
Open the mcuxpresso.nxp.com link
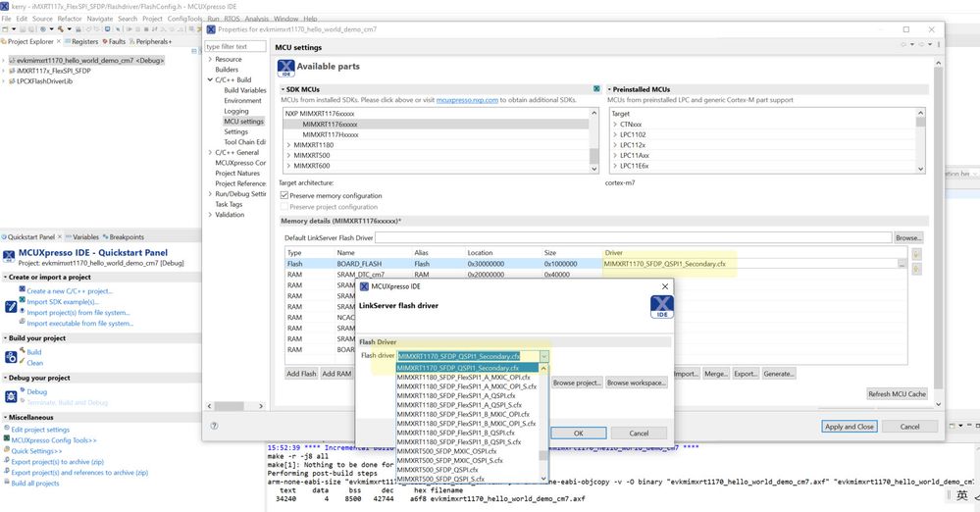tap(467, 100)
